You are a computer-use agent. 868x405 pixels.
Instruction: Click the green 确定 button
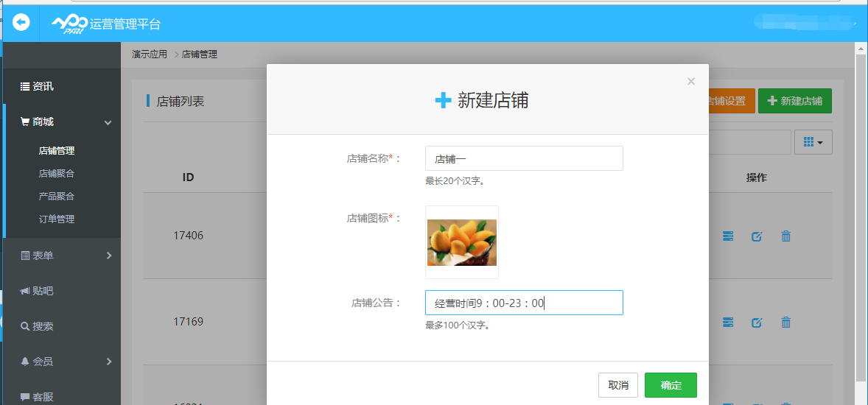click(x=670, y=385)
